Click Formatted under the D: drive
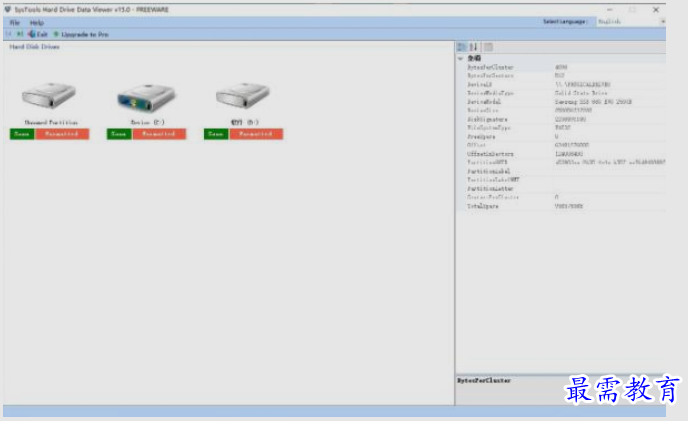Image resolution: width=688 pixels, height=421 pixels. click(256, 134)
